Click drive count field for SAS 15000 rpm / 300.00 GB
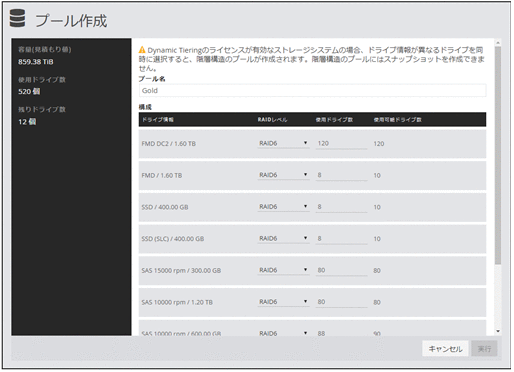The height and width of the screenshot is (372, 514). click(341, 270)
